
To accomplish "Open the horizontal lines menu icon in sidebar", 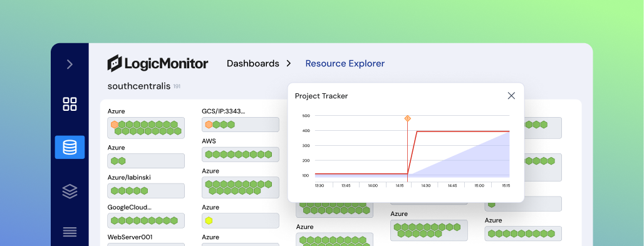I will (70, 232).
